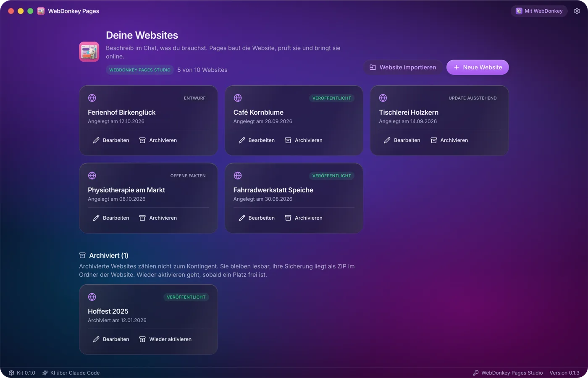This screenshot has height=378, width=588.
Task: Click the VERÖFFENTLICHT badge on Café Kornblume
Action: point(332,98)
